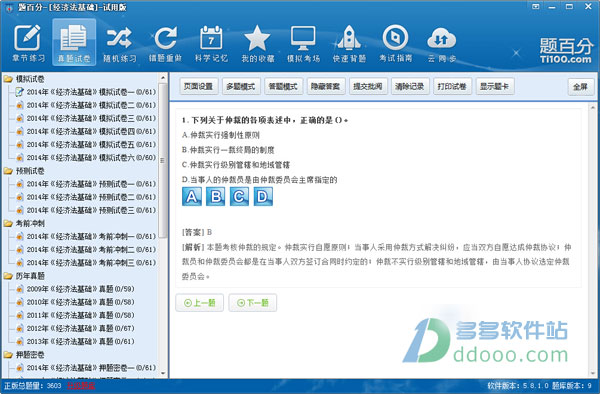The image size is (600, 394).
Task: Go to next question 下一题
Action: click(253, 303)
